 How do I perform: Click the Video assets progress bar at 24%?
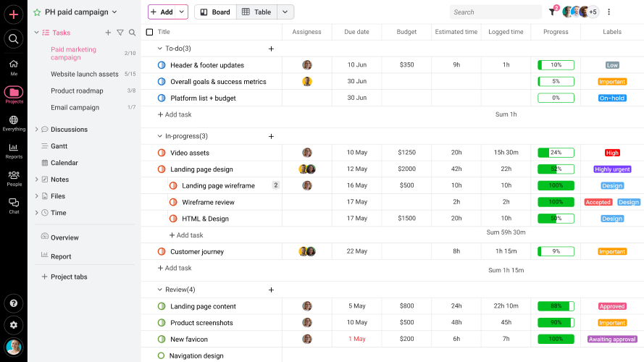[556, 153]
